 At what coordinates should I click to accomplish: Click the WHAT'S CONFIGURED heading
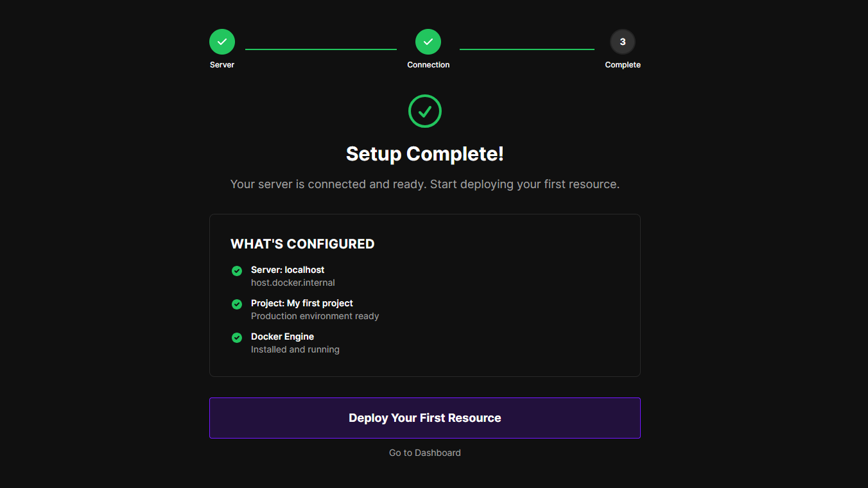coord(302,244)
